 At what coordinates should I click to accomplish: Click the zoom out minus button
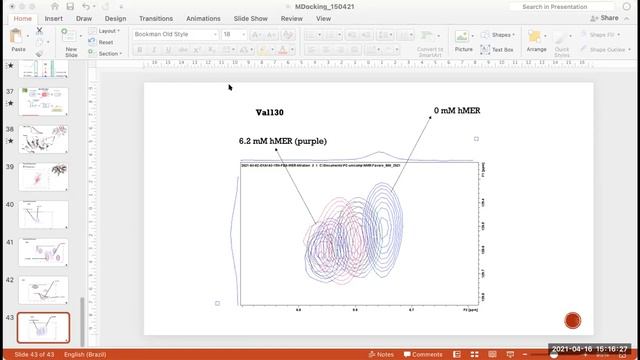point(525,354)
